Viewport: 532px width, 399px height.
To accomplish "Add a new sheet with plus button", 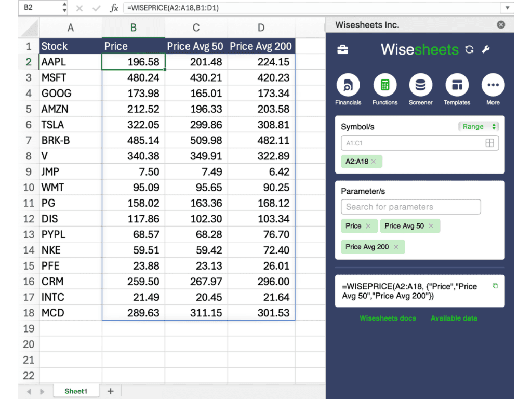I will tap(110, 391).
